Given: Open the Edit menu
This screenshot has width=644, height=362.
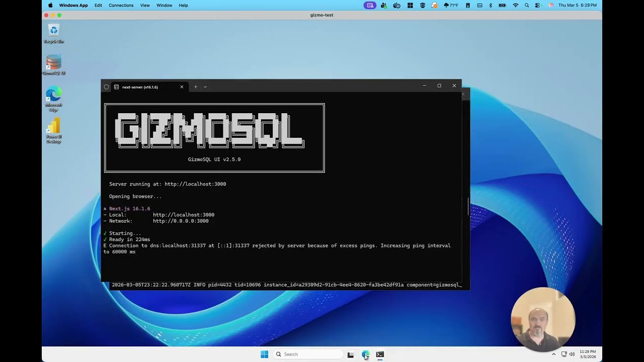Looking at the screenshot, I should [98, 6].
